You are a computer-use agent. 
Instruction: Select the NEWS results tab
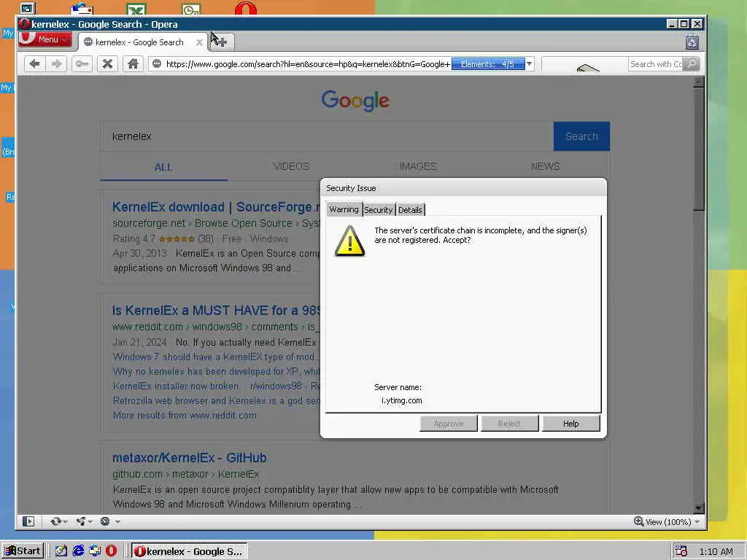[x=545, y=167]
